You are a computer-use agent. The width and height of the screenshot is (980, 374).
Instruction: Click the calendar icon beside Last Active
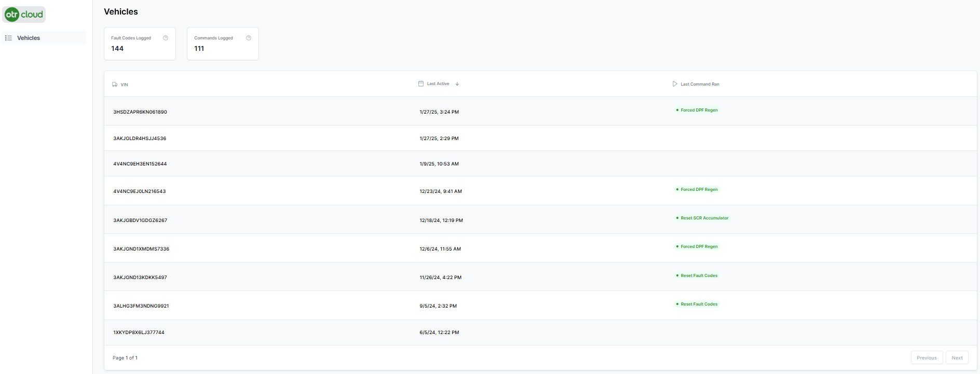tap(421, 84)
